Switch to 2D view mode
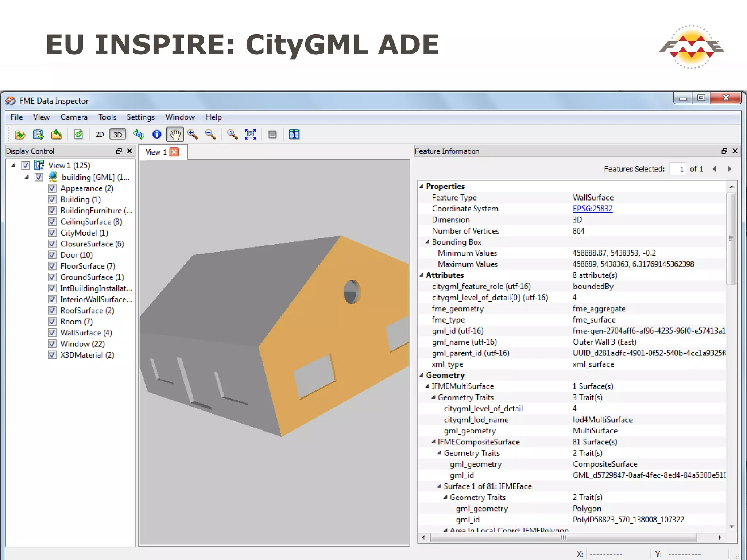This screenshot has height=560, width=747. coord(100,135)
